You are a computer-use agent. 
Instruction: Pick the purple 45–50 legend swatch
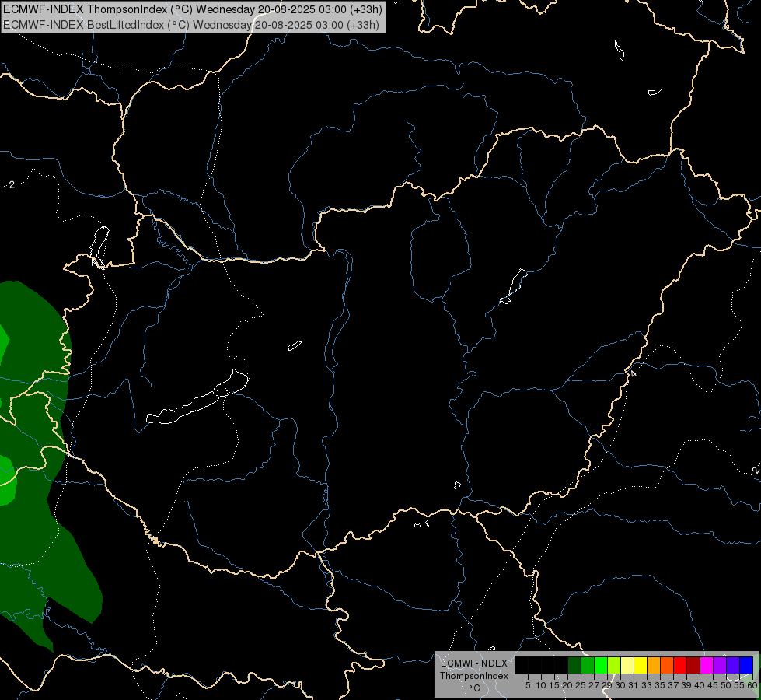(720, 665)
